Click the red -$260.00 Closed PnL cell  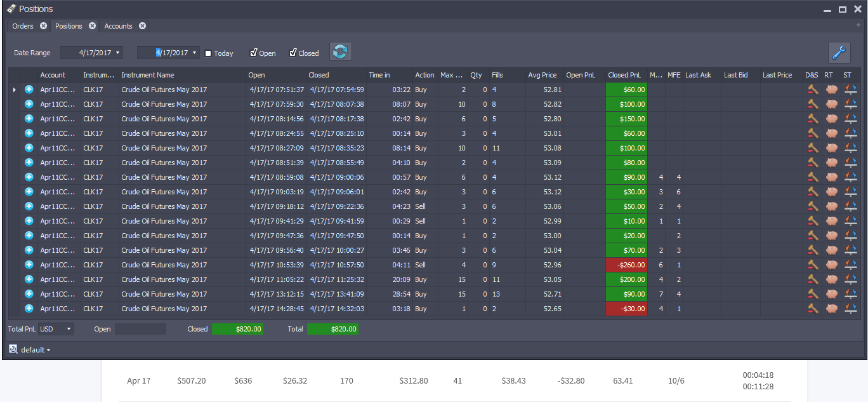tap(627, 265)
